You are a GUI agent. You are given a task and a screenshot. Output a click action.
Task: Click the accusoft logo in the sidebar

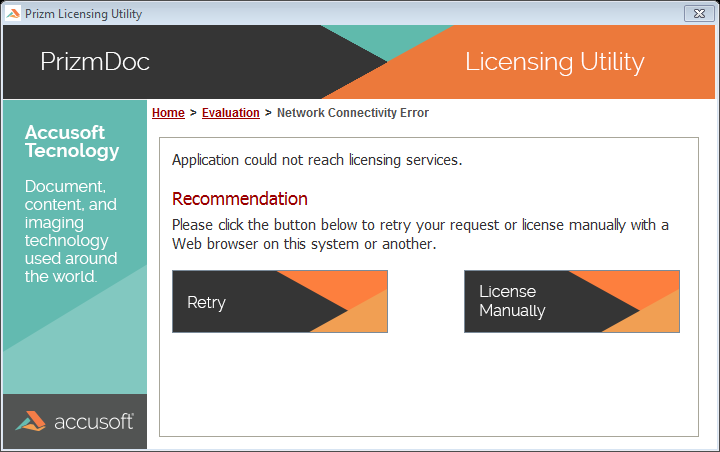coord(74,421)
